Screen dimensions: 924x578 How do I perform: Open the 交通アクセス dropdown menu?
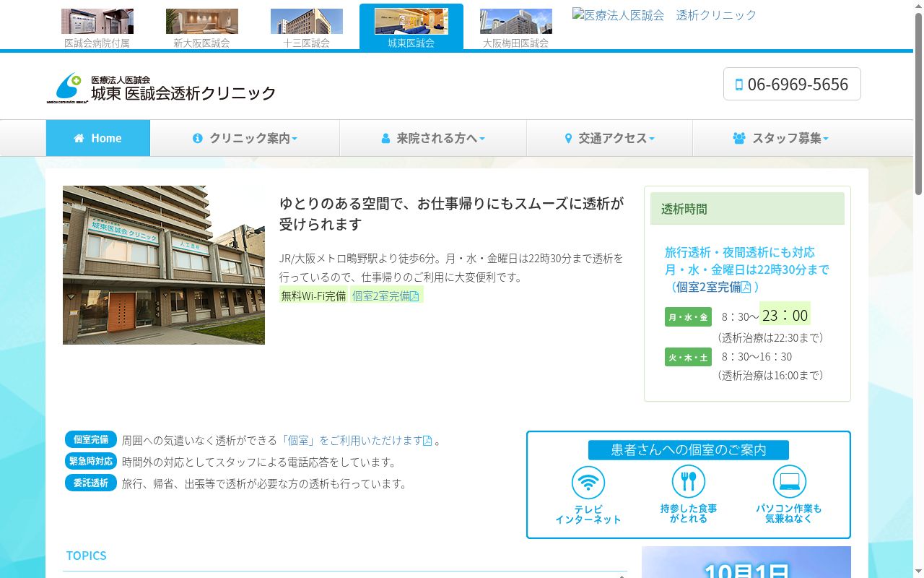(x=609, y=138)
